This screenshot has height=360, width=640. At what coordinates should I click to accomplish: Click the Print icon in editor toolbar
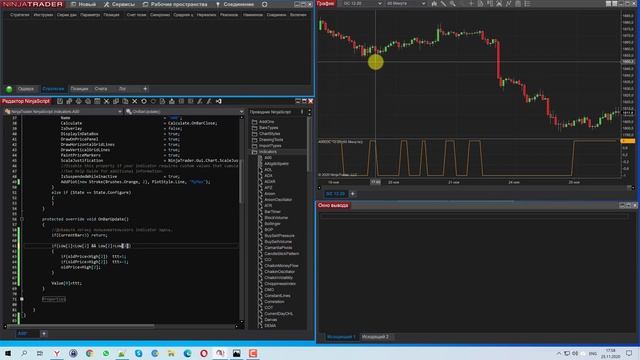tap(78, 101)
